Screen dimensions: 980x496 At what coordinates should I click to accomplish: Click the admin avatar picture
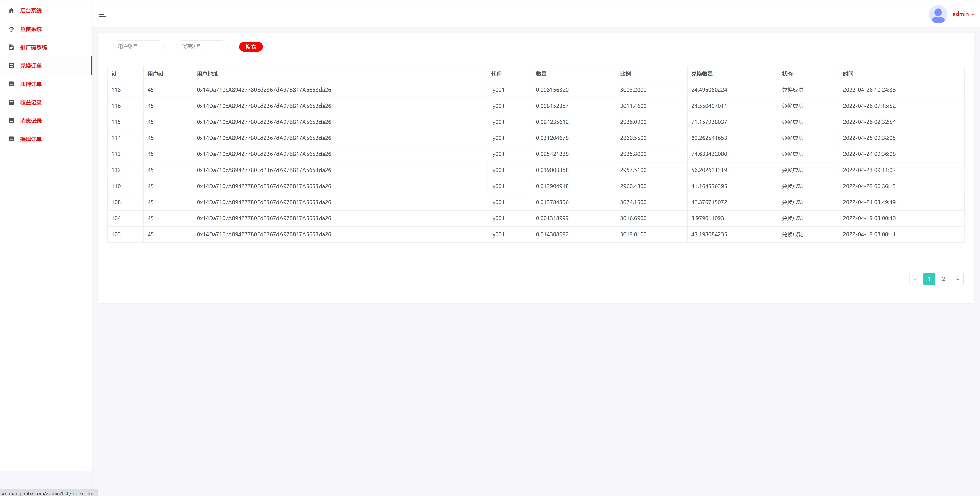pos(938,14)
